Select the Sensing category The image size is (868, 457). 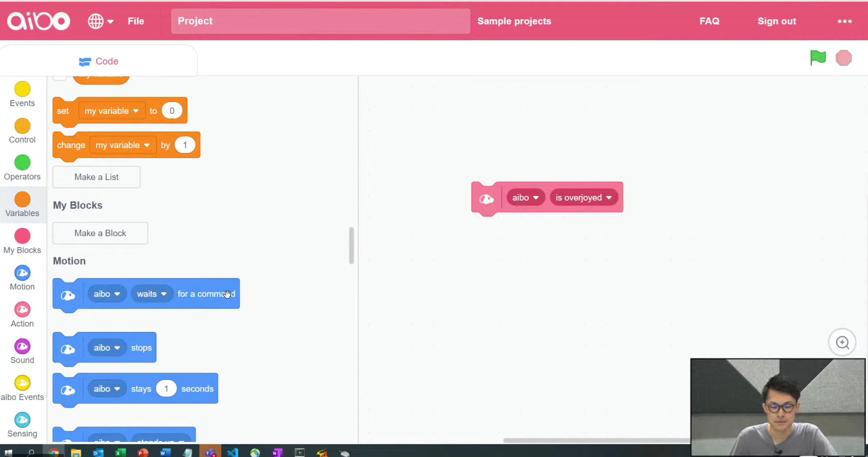[x=22, y=424]
